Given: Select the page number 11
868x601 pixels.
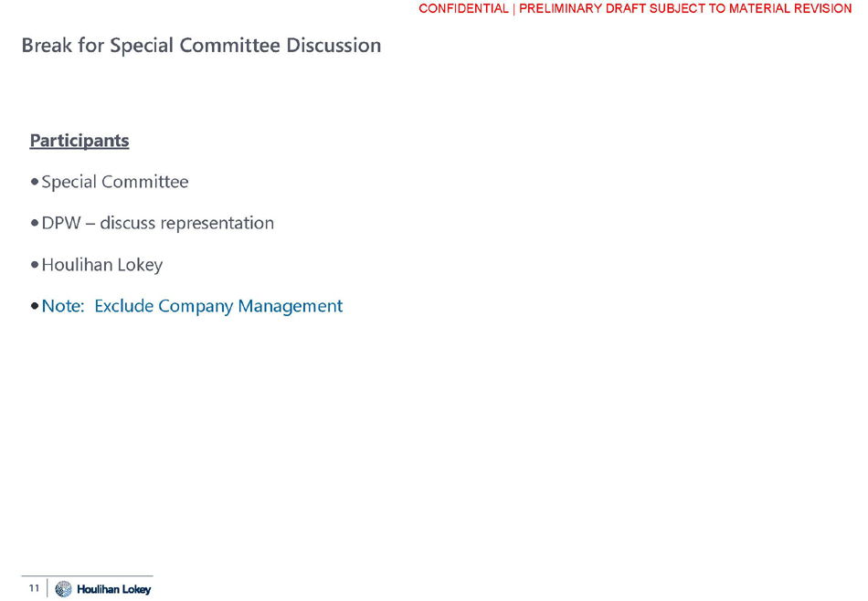Looking at the screenshot, I should pyautogui.click(x=34, y=588).
